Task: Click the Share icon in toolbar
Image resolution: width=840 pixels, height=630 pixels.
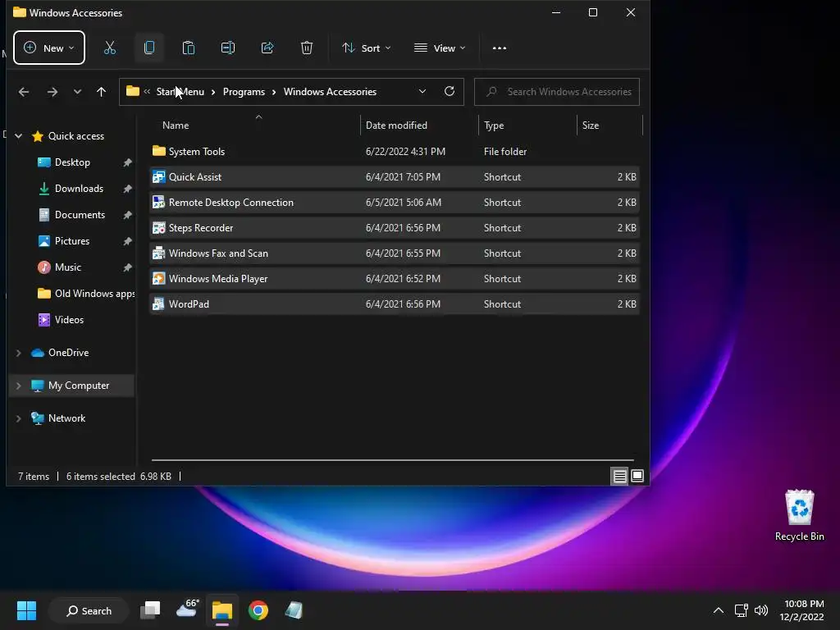Action: click(x=267, y=48)
